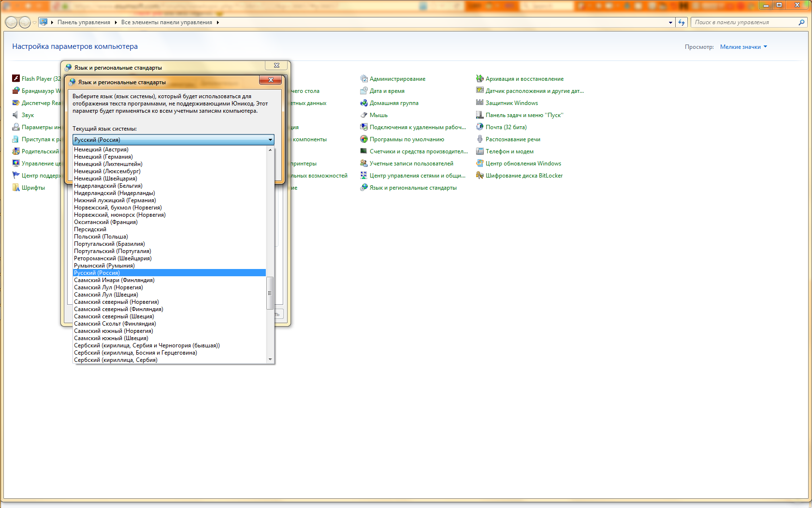The image size is (812, 508).
Task: Open Центр управления сетями icon
Action: tap(364, 175)
